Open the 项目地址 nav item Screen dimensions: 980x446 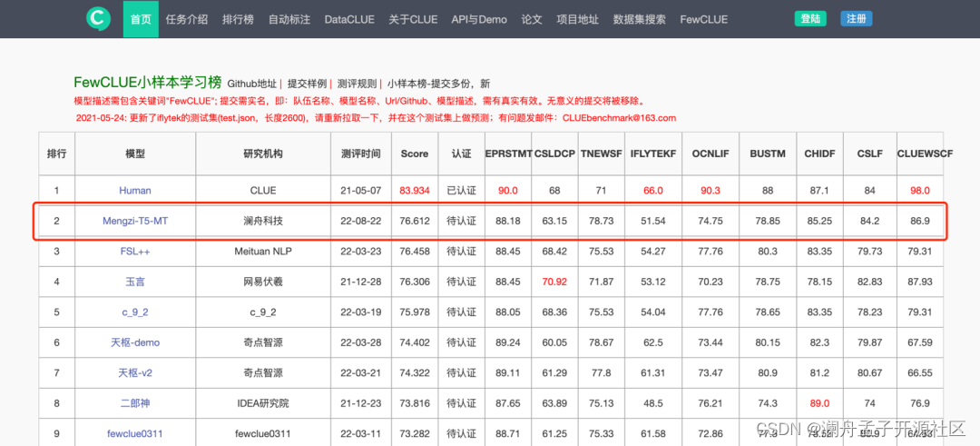tap(578, 19)
